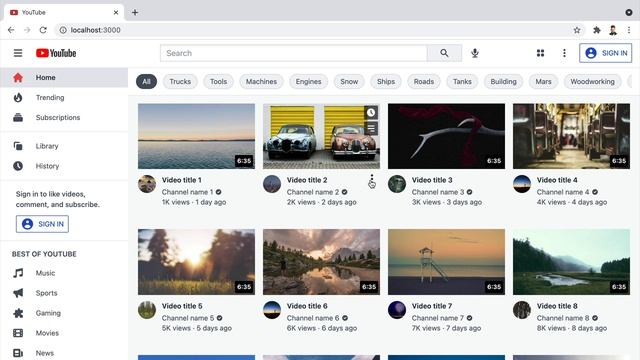Screen dimensions: 640x360
Task: Open Music in Best of YouTube
Action: (x=64, y=273)
